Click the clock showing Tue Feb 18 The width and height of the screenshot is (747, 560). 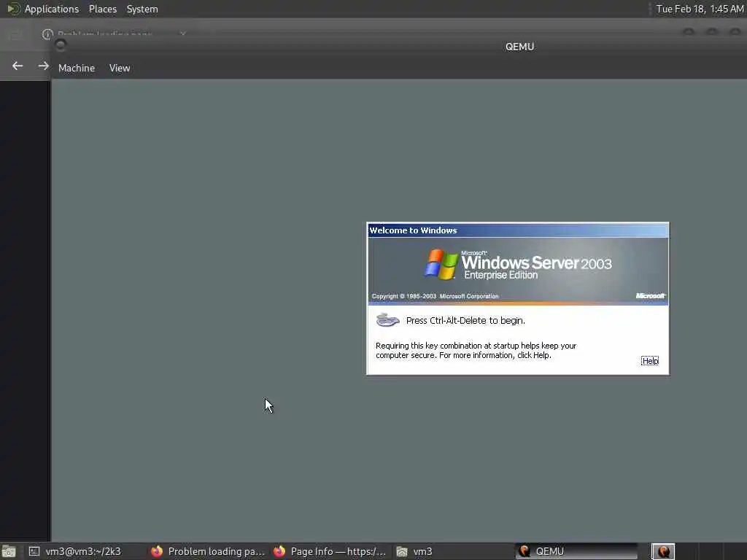click(700, 9)
